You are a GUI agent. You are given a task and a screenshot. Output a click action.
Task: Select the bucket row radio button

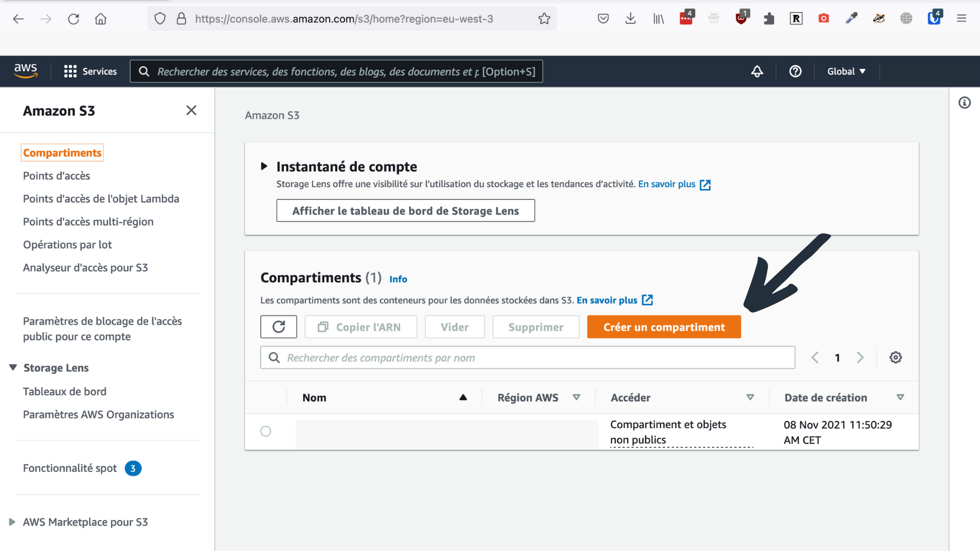265,431
